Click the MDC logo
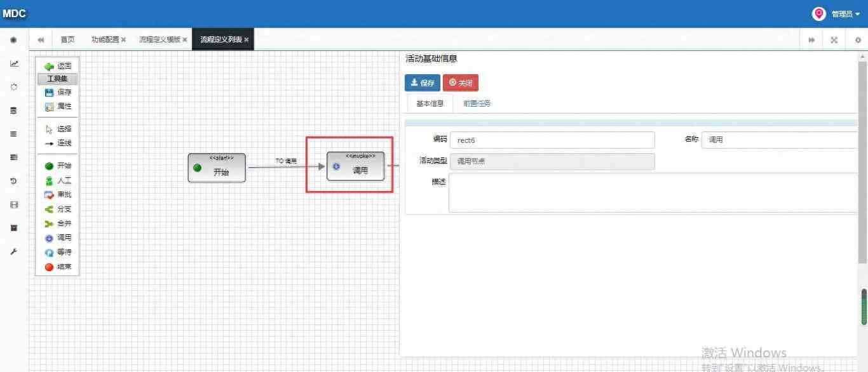868x372 pixels. 14,13
